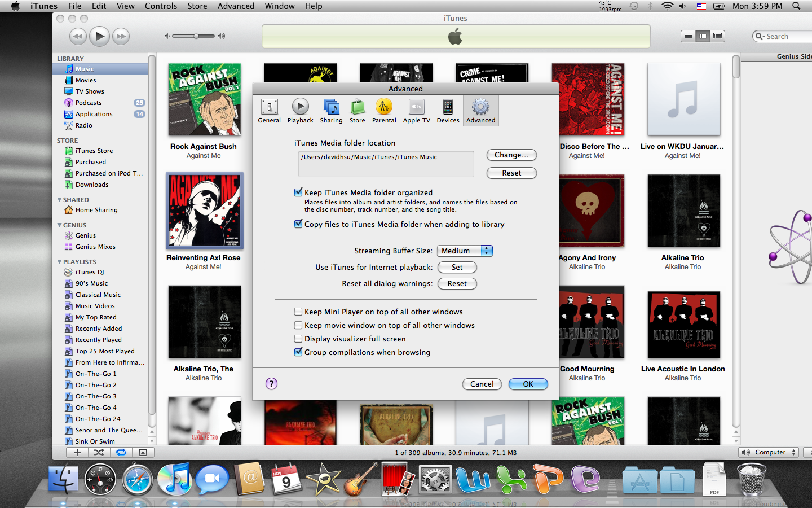Enable Keep Mini Player on top
812x508 pixels.
[298, 312]
